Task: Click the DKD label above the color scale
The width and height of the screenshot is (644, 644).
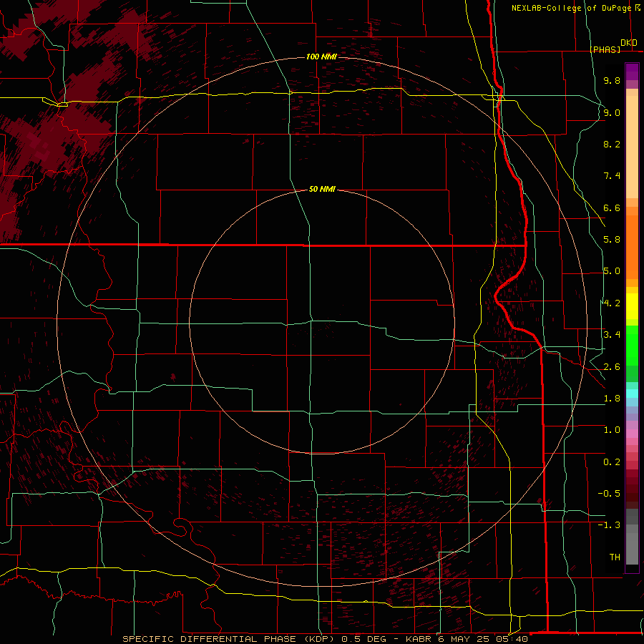Action: (629, 43)
